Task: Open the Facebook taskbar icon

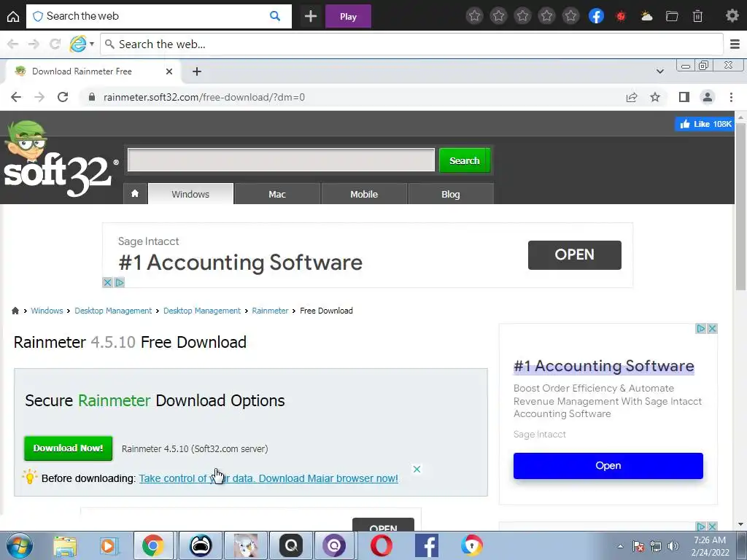Action: 426,545
